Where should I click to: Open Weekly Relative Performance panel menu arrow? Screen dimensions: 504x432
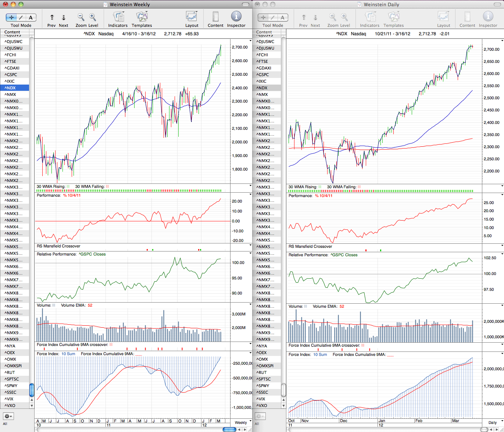coord(250,253)
